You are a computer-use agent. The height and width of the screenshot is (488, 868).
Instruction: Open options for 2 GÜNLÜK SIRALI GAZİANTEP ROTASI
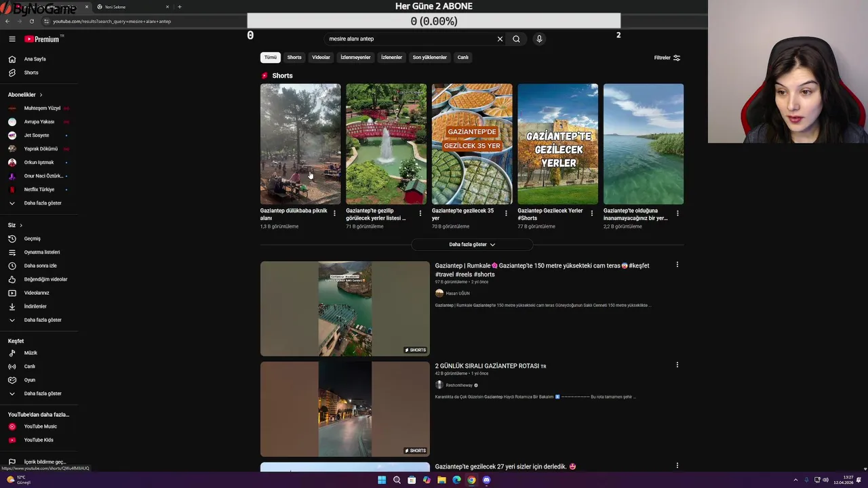coord(677,365)
